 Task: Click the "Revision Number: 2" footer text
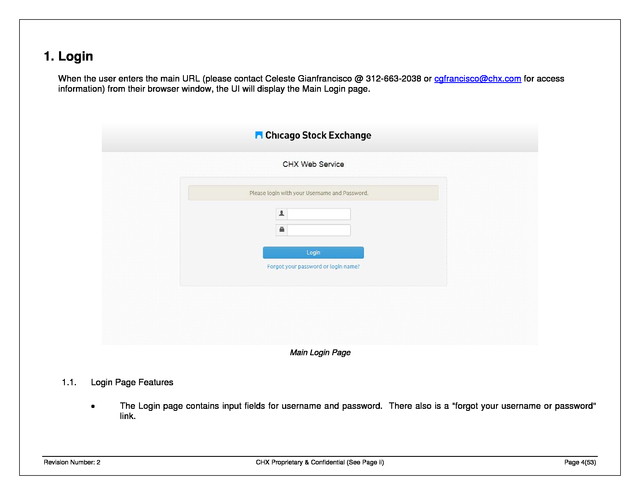pyautogui.click(x=72, y=462)
